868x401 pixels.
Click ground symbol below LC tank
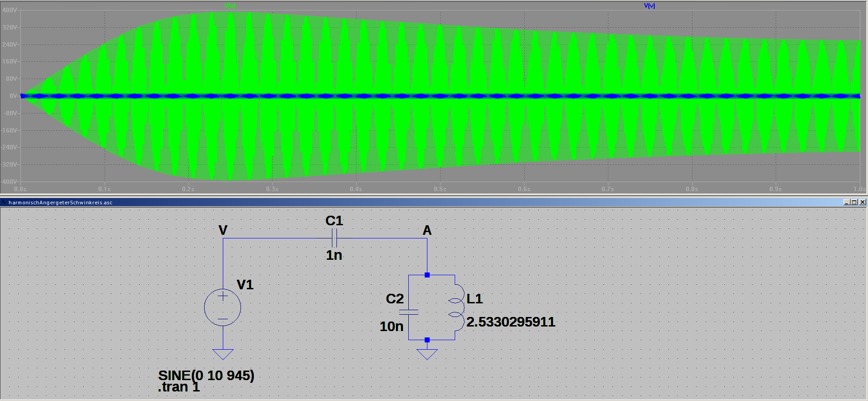pyautogui.click(x=427, y=354)
